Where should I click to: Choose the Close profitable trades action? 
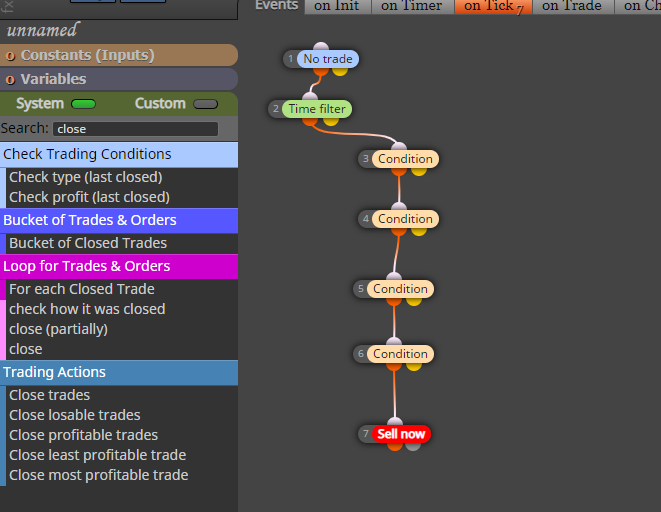(83, 435)
